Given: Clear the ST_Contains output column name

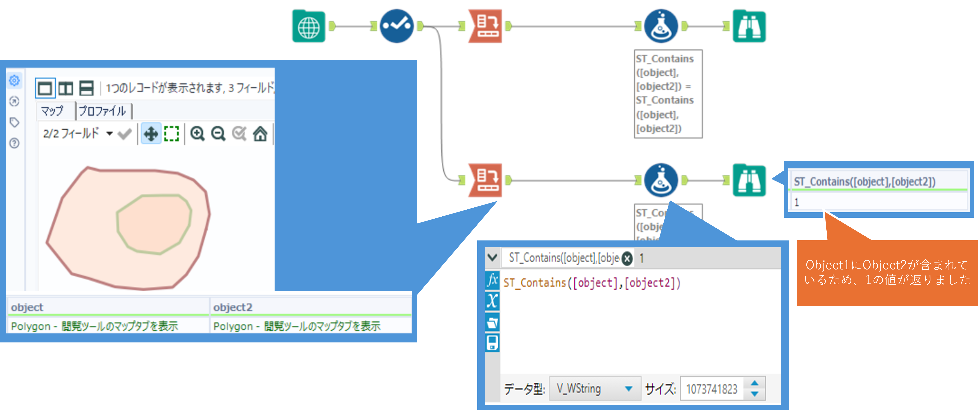Looking at the screenshot, I should (x=627, y=259).
